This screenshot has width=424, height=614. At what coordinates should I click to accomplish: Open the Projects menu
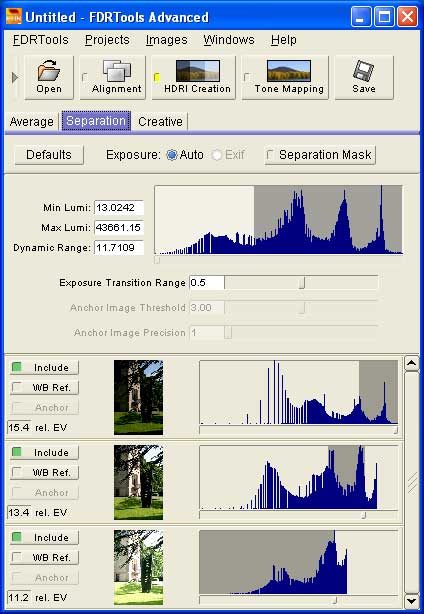(x=107, y=40)
